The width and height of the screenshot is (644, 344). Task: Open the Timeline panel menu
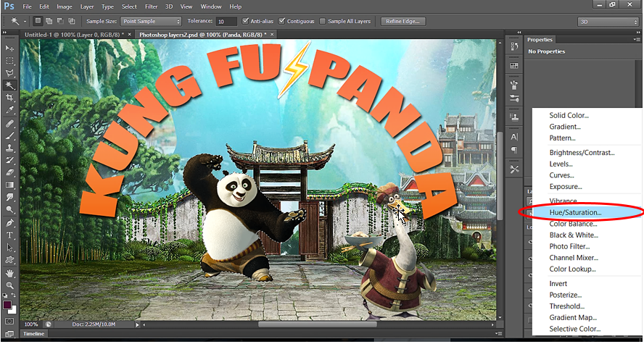click(498, 334)
